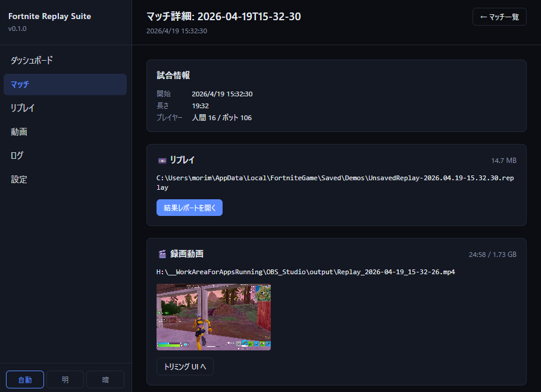Open the 動画 sidebar section
This screenshot has height=392, width=541.
tap(19, 132)
